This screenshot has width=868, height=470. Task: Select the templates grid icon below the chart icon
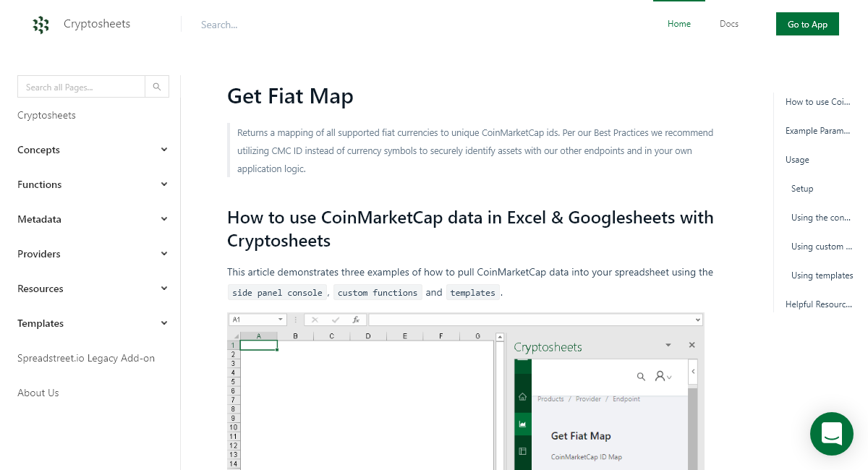(x=523, y=450)
